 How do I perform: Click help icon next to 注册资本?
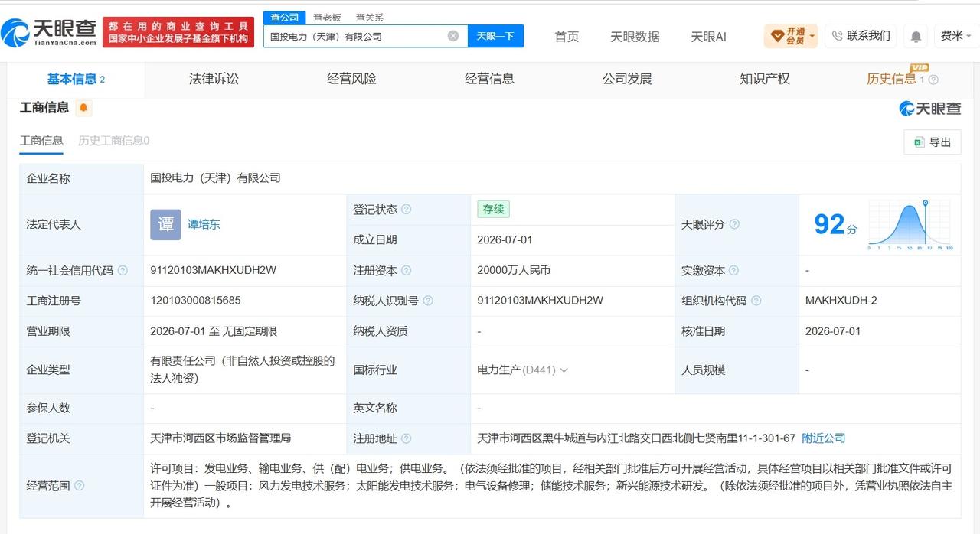click(406, 270)
